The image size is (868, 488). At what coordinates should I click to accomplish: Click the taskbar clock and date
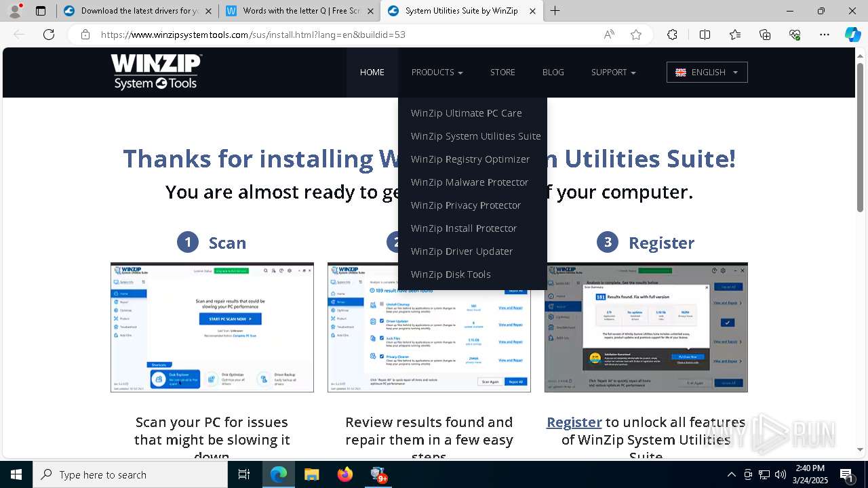810,474
